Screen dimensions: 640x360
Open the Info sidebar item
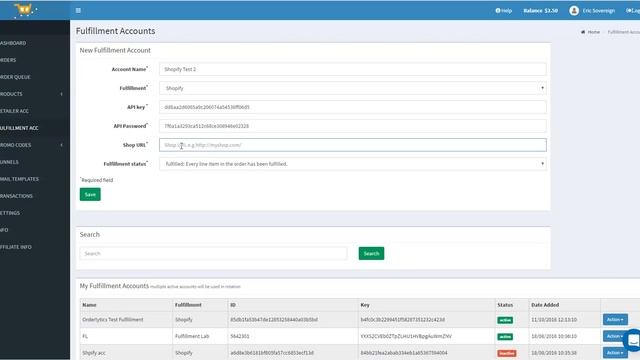pyautogui.click(x=4, y=230)
